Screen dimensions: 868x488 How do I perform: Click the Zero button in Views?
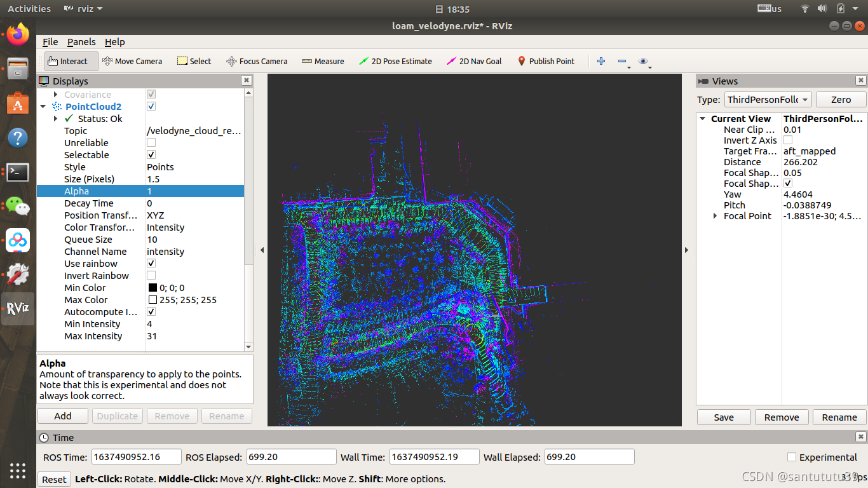point(841,100)
